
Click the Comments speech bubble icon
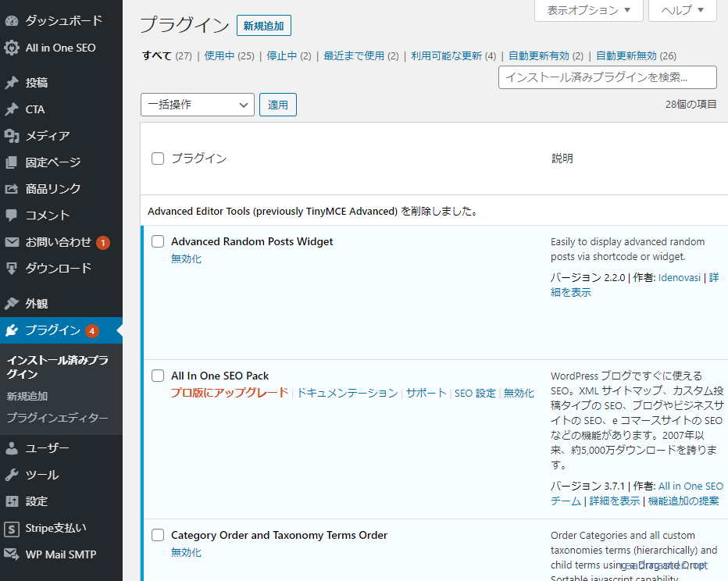pos(12,216)
